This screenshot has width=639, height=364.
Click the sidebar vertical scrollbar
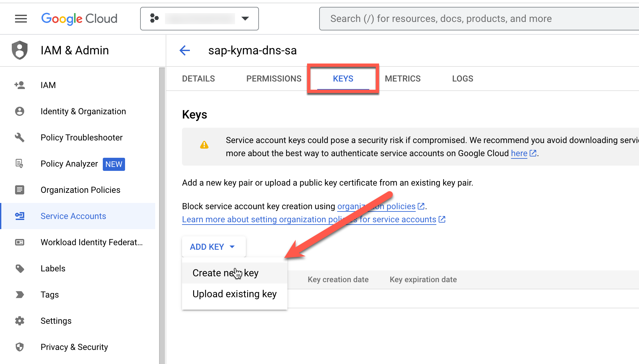pos(162,215)
